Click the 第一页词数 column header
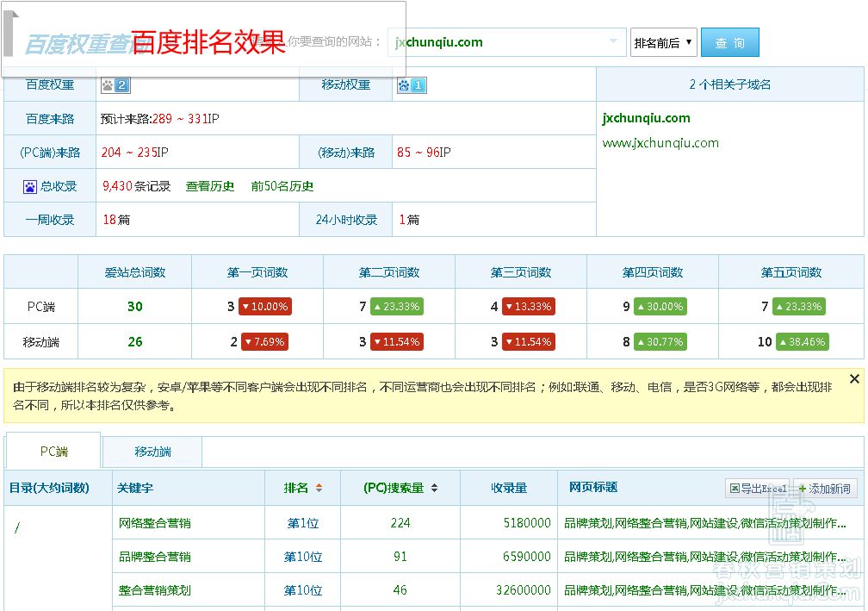Screen dimensions: 868x611 pyautogui.click(x=257, y=272)
